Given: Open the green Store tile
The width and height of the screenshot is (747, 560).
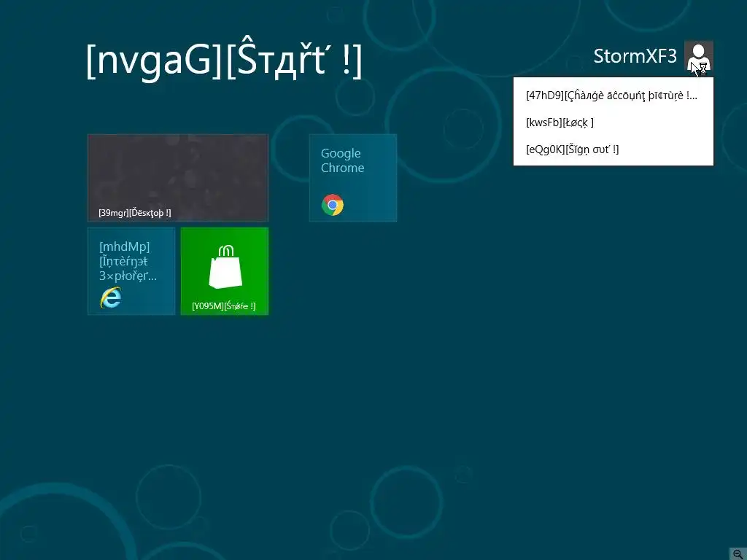Looking at the screenshot, I should point(225,271).
